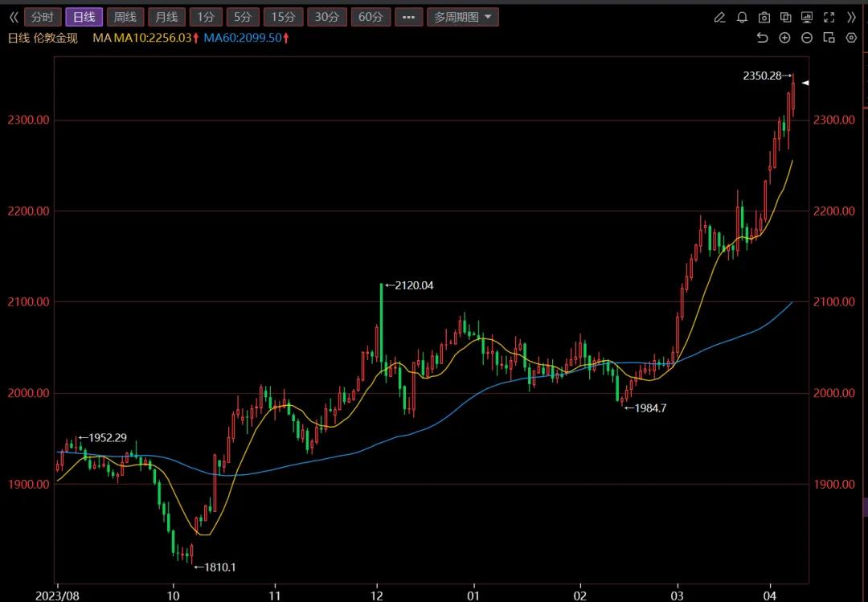
Task: Click the MA60:2099.50 indicator value
Action: 247,39
